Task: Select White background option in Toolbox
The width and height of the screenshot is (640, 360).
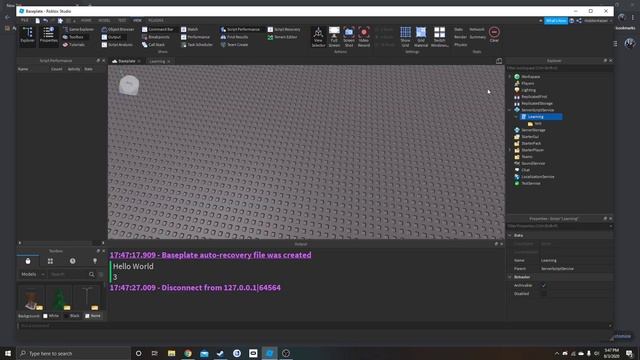Action: (51, 316)
